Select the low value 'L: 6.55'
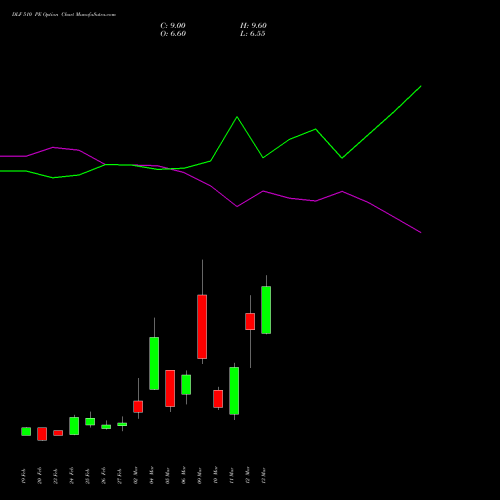The width and height of the screenshot is (500, 500). [x=253, y=34]
